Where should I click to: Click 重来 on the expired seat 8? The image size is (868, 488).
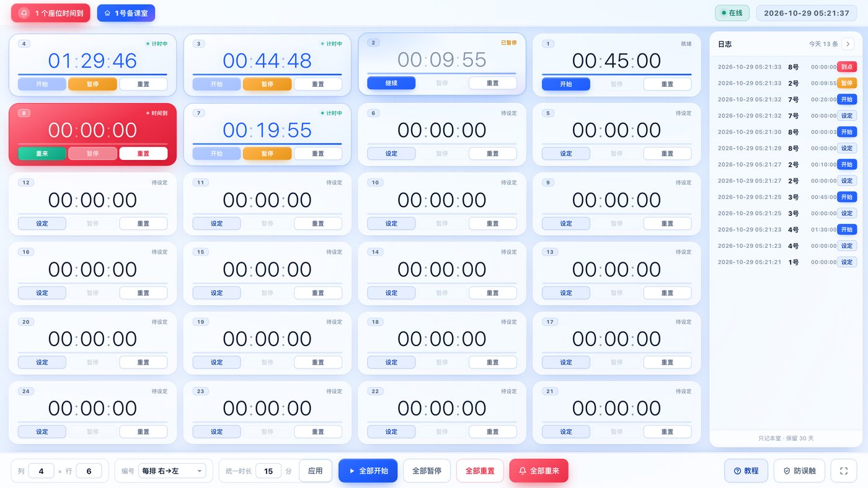[42, 153]
